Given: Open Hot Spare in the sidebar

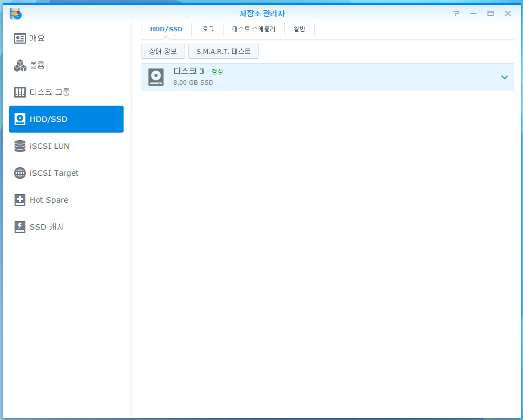Looking at the screenshot, I should pos(66,200).
